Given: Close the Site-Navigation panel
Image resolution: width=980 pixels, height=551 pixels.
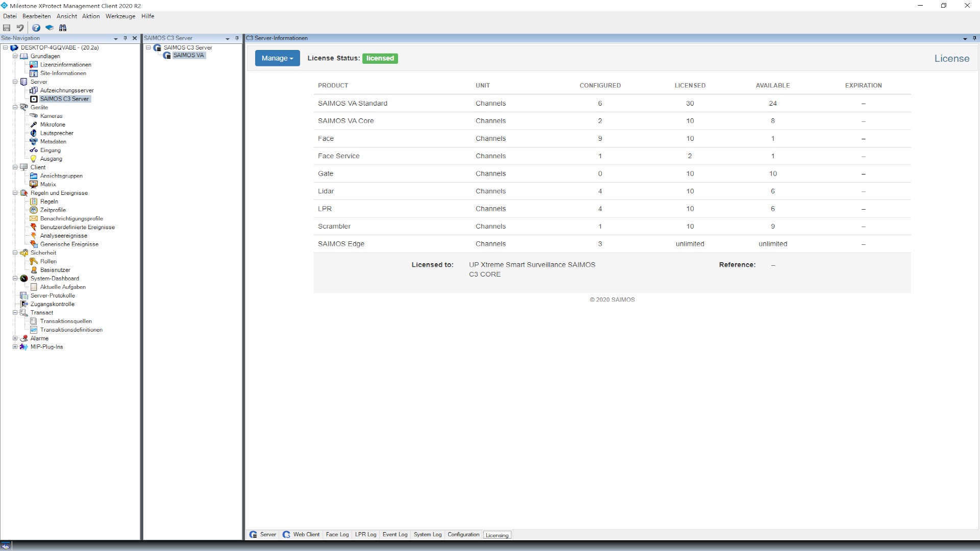Looking at the screenshot, I should pos(135,38).
